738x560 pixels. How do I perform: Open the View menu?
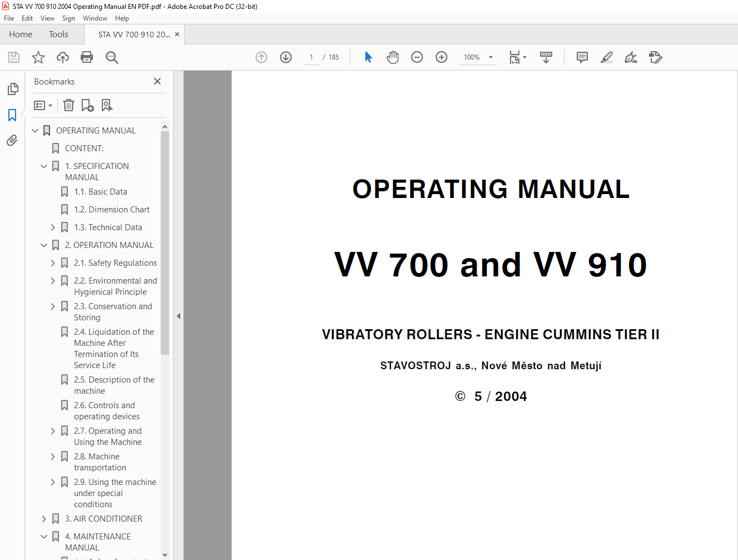(47, 18)
